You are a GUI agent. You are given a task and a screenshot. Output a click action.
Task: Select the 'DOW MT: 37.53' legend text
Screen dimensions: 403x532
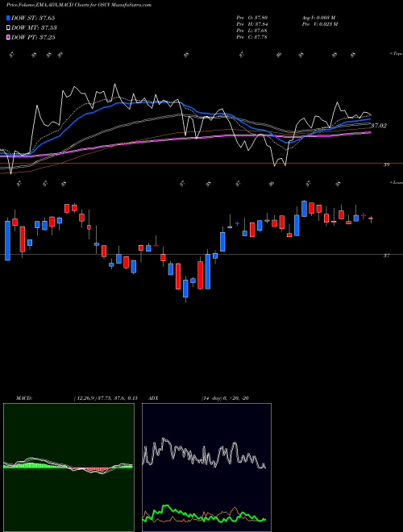34,28
